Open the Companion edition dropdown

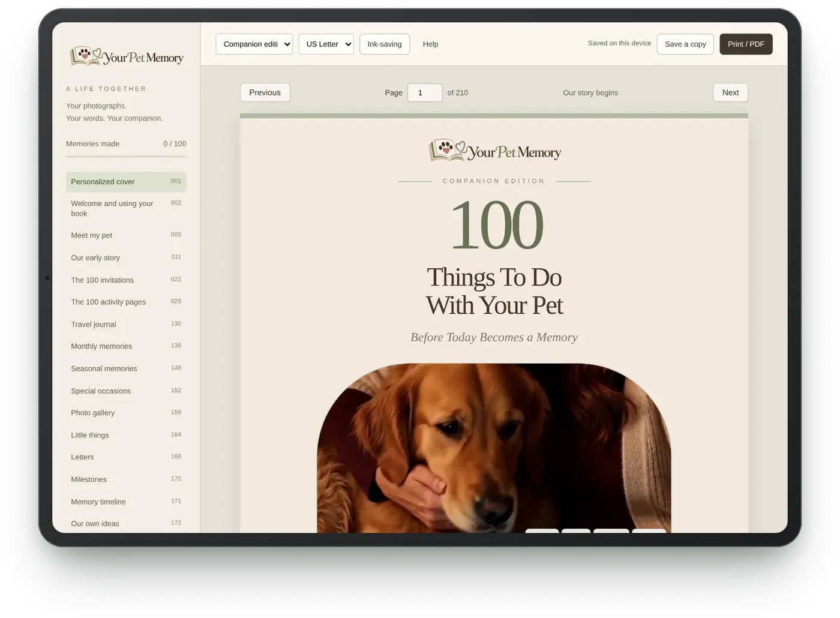(254, 44)
